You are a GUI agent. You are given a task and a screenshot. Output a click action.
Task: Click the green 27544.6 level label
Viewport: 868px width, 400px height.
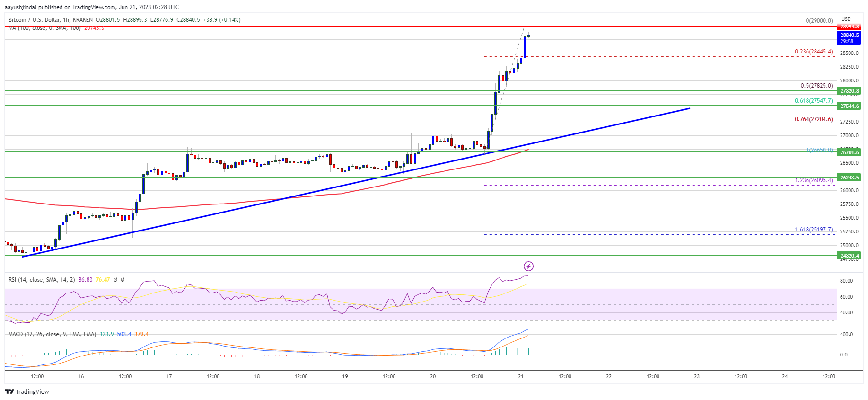coord(849,106)
